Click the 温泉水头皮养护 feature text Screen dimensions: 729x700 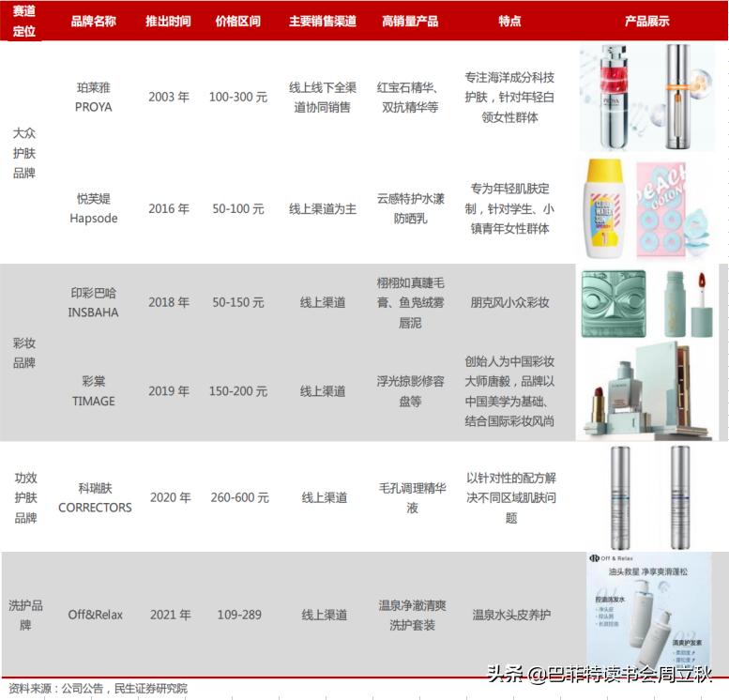point(511,615)
